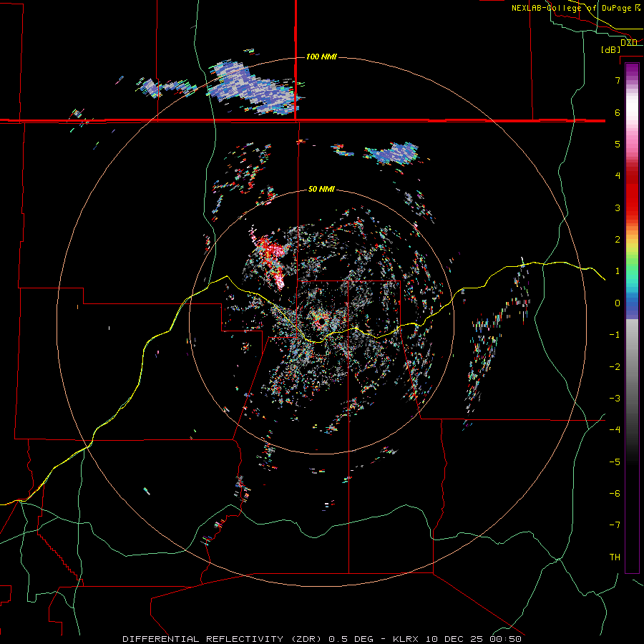Click the "4" value on color scale
Image resolution: width=644 pixels, height=644 pixels.
[618, 176]
